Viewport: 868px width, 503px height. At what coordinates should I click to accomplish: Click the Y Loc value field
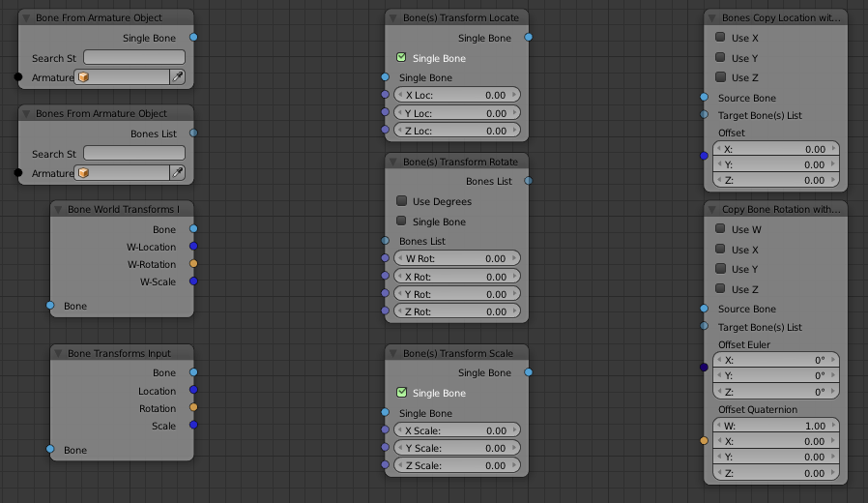coord(456,113)
